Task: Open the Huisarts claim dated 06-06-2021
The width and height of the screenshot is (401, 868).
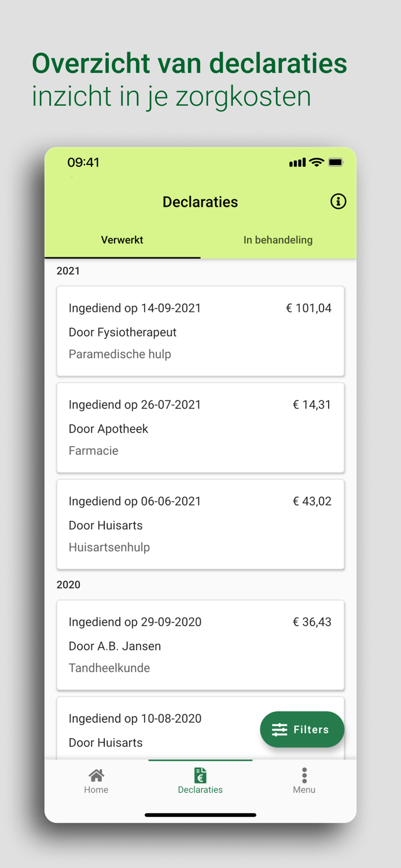Action: [x=200, y=524]
